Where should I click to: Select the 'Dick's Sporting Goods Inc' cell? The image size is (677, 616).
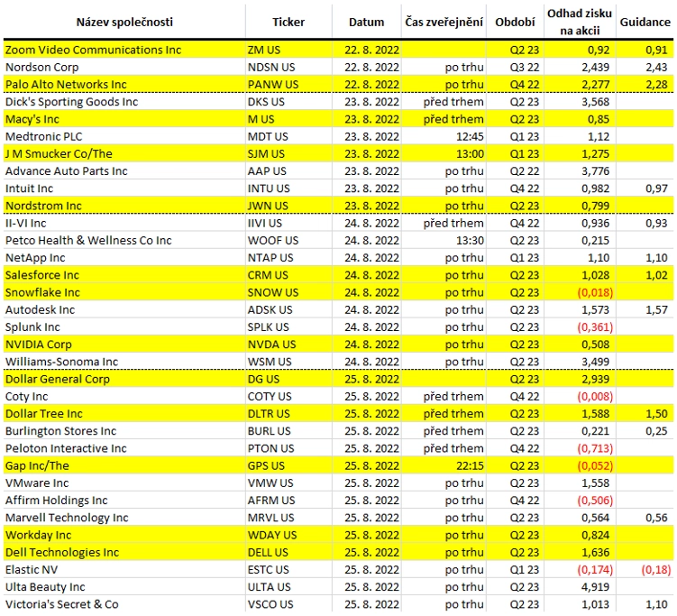pos(124,102)
